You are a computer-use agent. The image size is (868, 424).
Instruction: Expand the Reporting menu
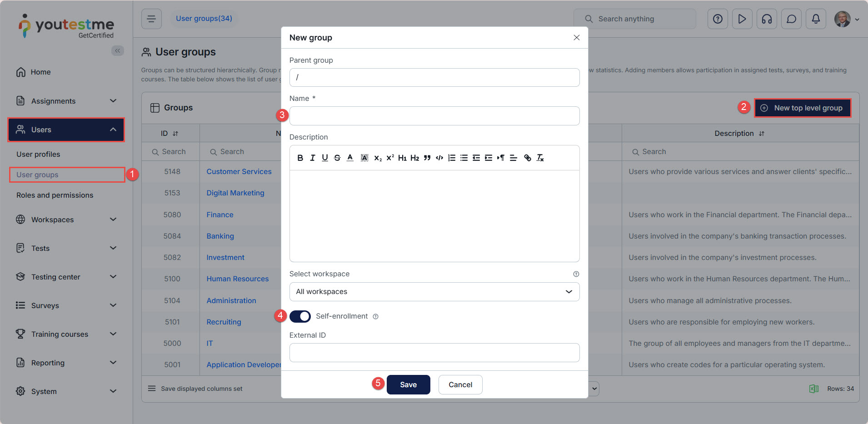tap(66, 363)
